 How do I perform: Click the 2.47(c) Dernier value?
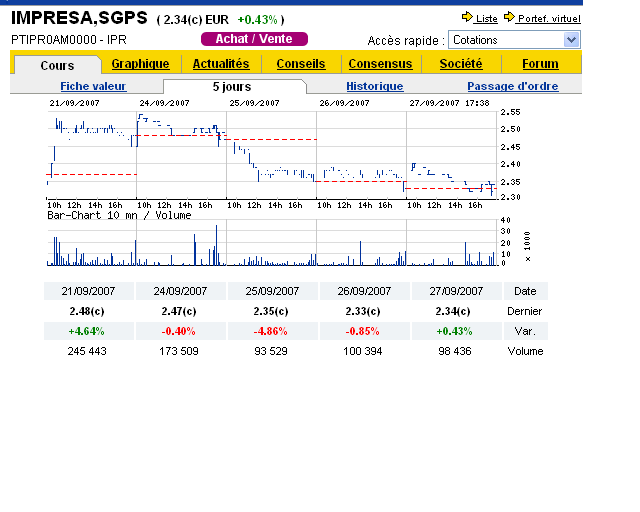tap(179, 311)
